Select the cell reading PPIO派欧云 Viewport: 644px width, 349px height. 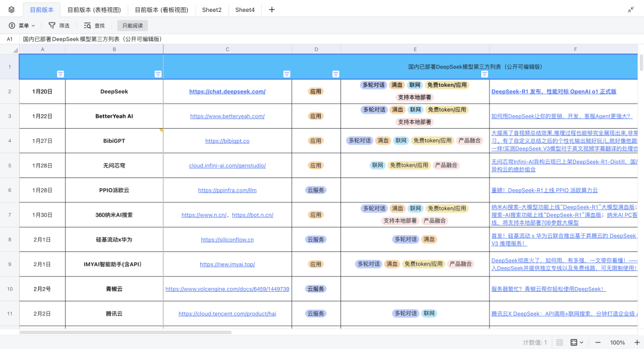click(x=114, y=191)
